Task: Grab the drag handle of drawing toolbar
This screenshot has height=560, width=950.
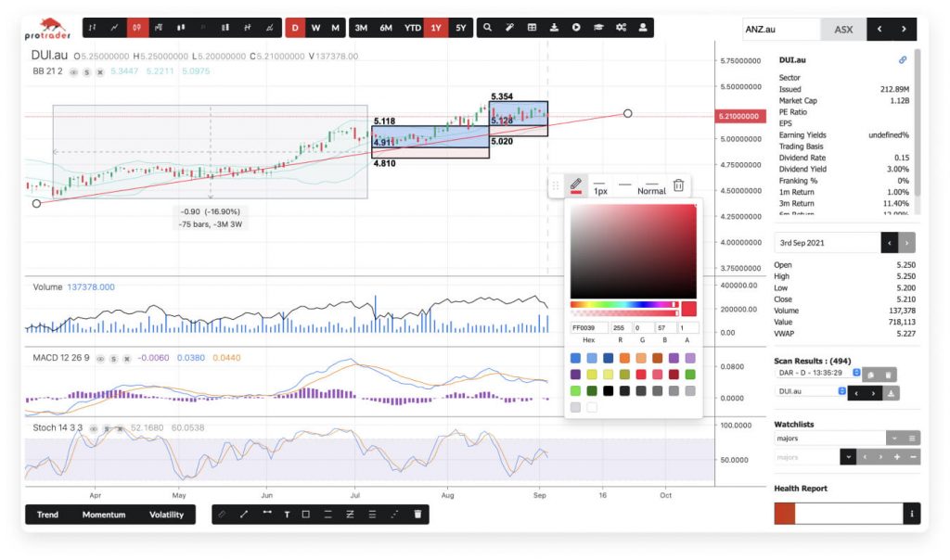Action: click(555, 185)
